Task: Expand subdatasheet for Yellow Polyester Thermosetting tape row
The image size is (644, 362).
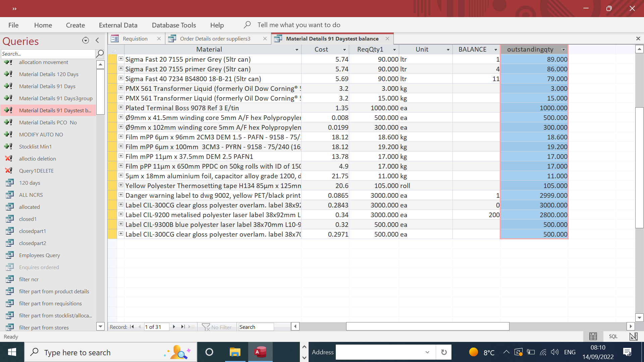Action: (x=121, y=185)
